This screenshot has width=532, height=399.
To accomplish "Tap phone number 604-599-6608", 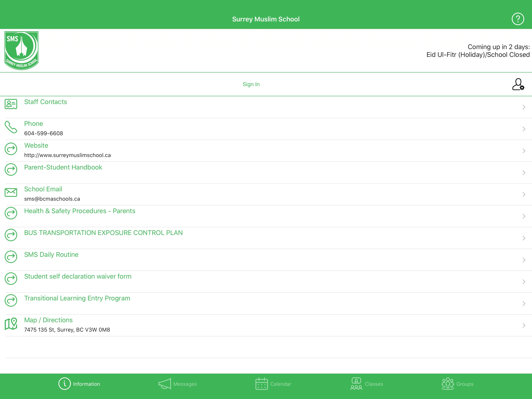I will pos(44,133).
